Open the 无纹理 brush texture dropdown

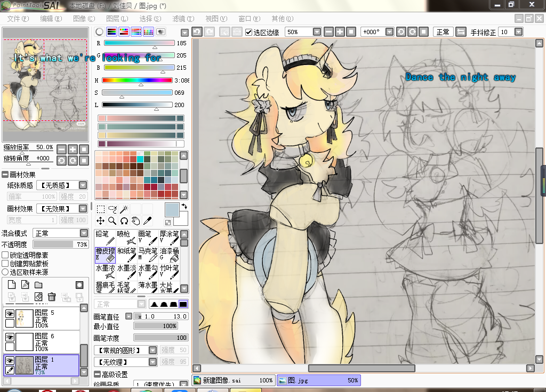coord(153,362)
